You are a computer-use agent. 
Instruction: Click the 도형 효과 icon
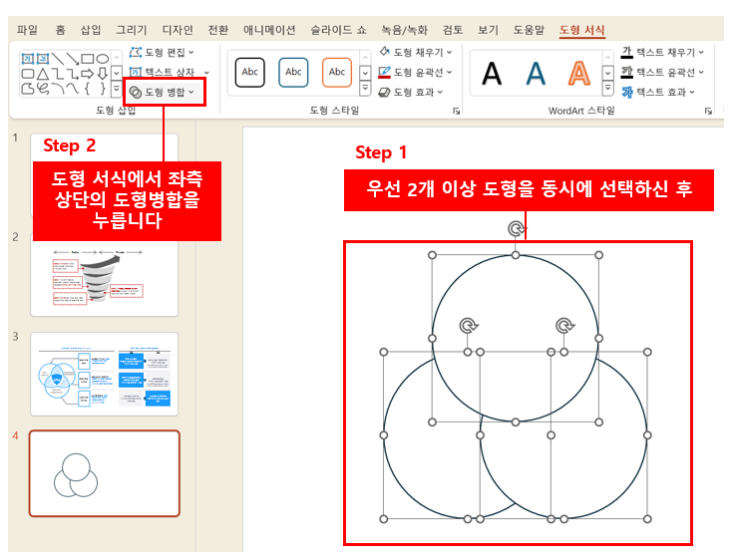[384, 93]
